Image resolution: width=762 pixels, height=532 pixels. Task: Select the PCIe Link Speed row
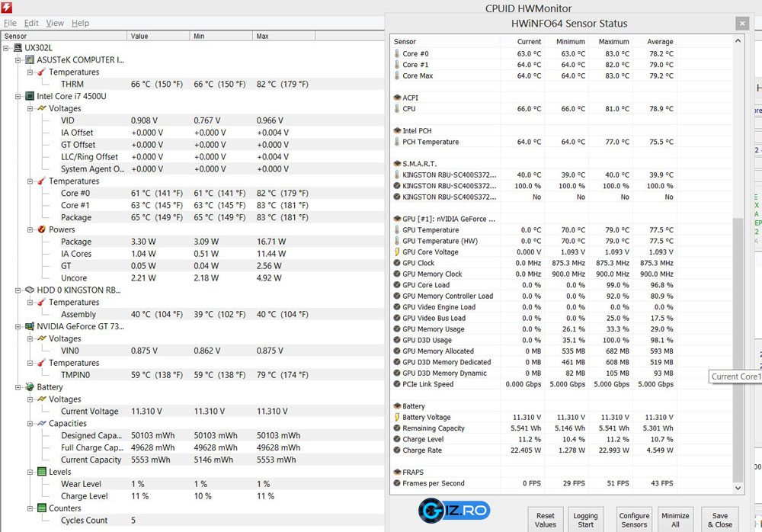coord(562,384)
